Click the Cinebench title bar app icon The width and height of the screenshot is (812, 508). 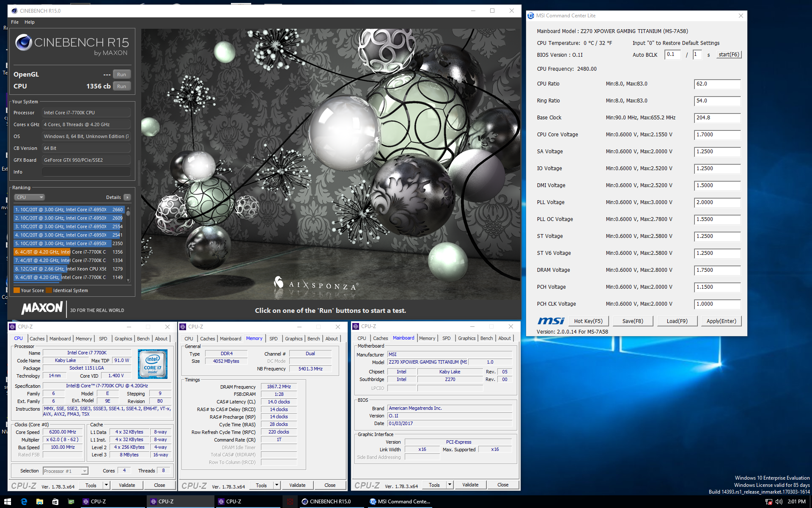[14, 11]
